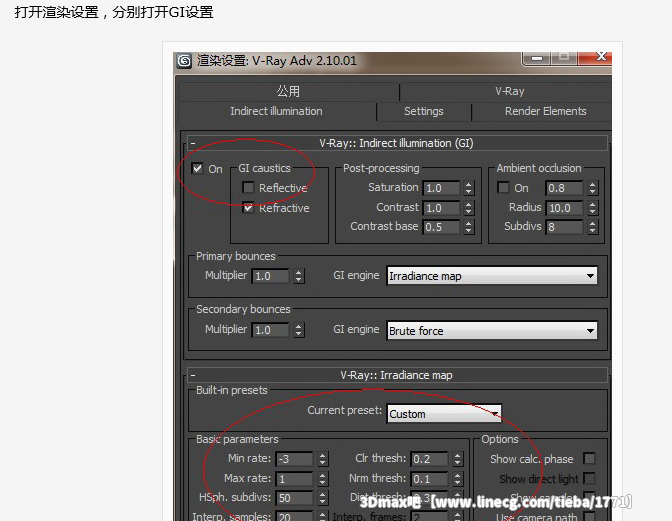672x521 pixels.
Task: Enable Reflective GI caustics
Action: point(248,188)
